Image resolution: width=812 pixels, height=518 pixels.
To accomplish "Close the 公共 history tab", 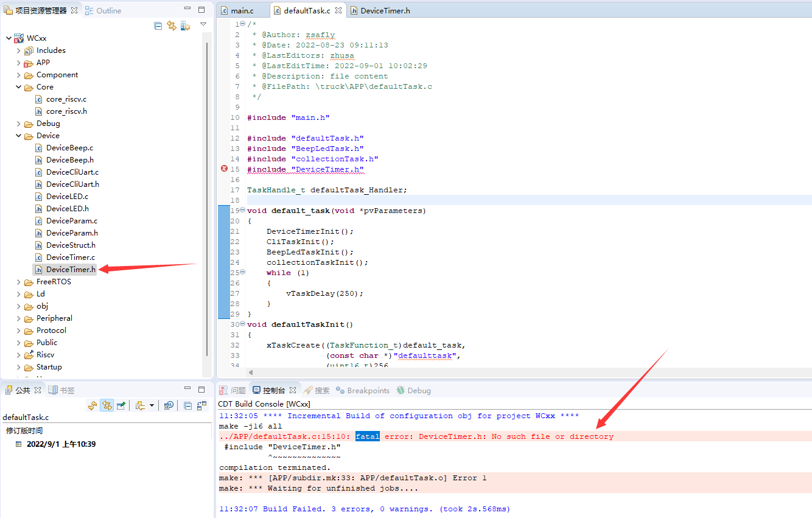I will click(x=38, y=390).
